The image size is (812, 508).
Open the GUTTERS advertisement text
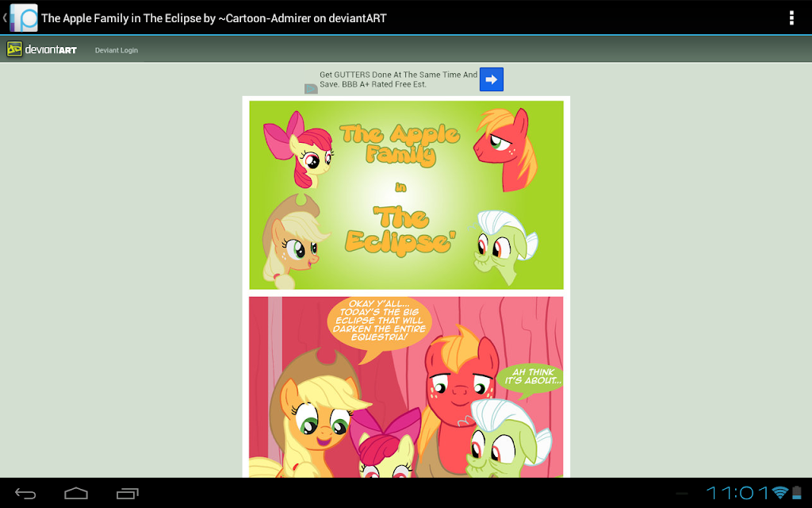398,79
